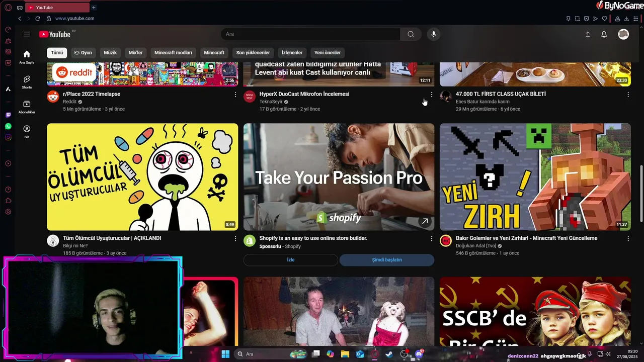Viewport: 644px width, 362px height.
Task: Go to Ana Sayfa in sidebar
Action: click(x=27, y=57)
